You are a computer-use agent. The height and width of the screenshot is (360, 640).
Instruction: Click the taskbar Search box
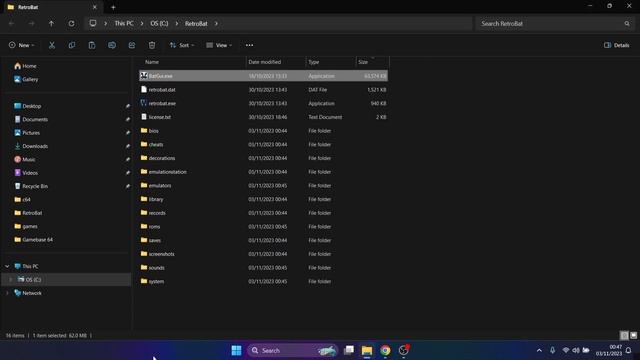293,350
